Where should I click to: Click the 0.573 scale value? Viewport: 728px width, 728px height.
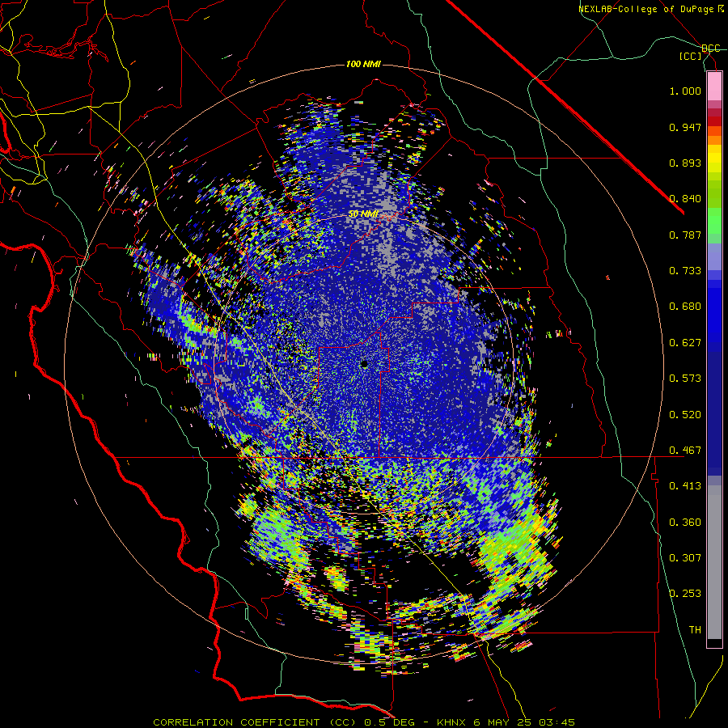[x=685, y=379]
